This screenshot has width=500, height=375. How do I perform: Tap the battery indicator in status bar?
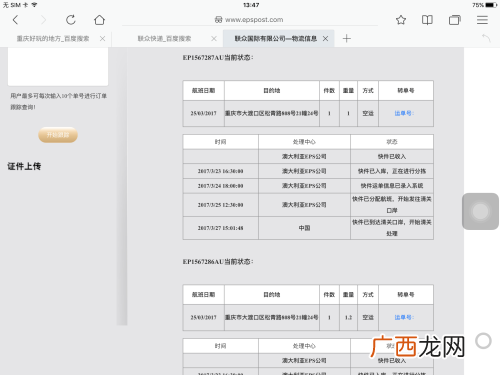pyautogui.click(x=492, y=5)
